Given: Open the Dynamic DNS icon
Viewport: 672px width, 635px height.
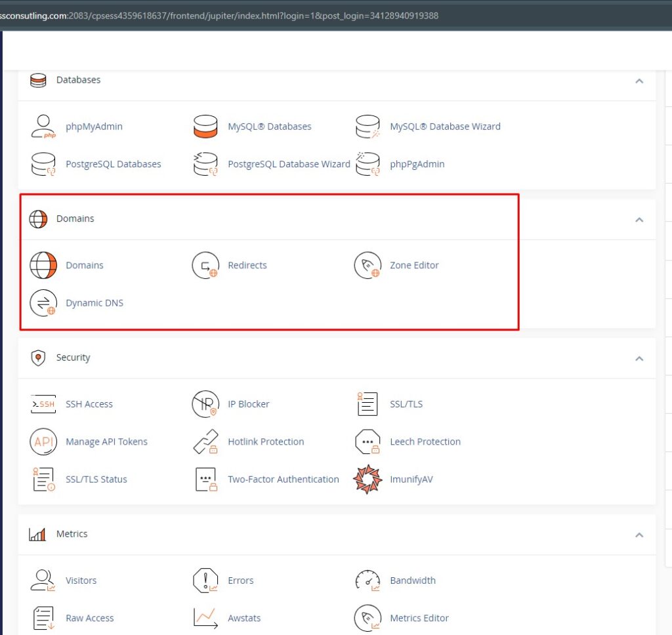Looking at the screenshot, I should 43,303.
